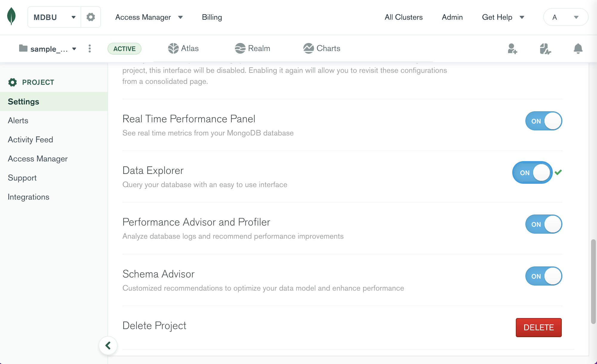Turn off Schema Advisor toggle
The width and height of the screenshot is (597, 364).
coord(544,276)
